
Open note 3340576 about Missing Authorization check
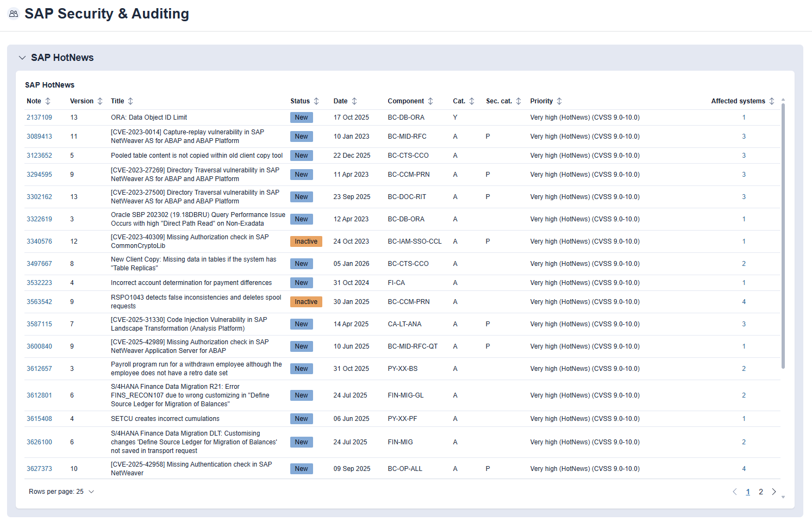pos(39,241)
